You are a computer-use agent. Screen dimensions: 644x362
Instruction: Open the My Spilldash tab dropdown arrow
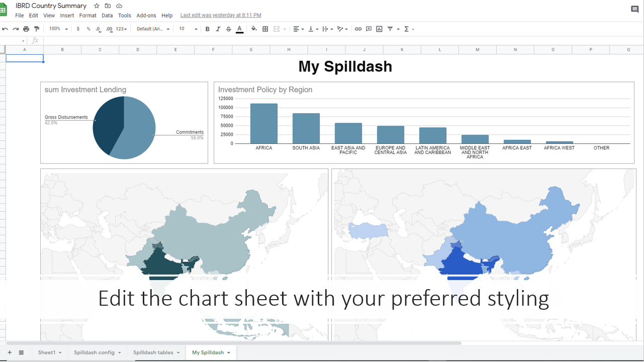tap(229, 353)
